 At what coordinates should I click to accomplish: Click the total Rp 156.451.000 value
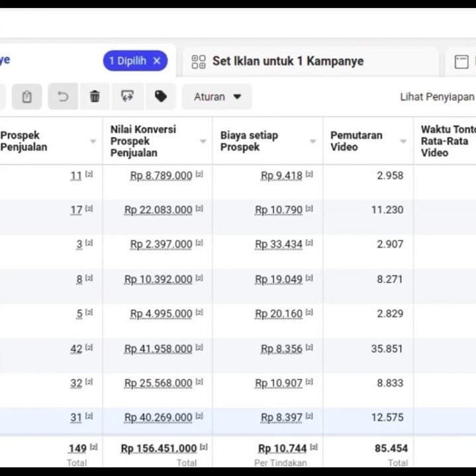tap(159, 448)
